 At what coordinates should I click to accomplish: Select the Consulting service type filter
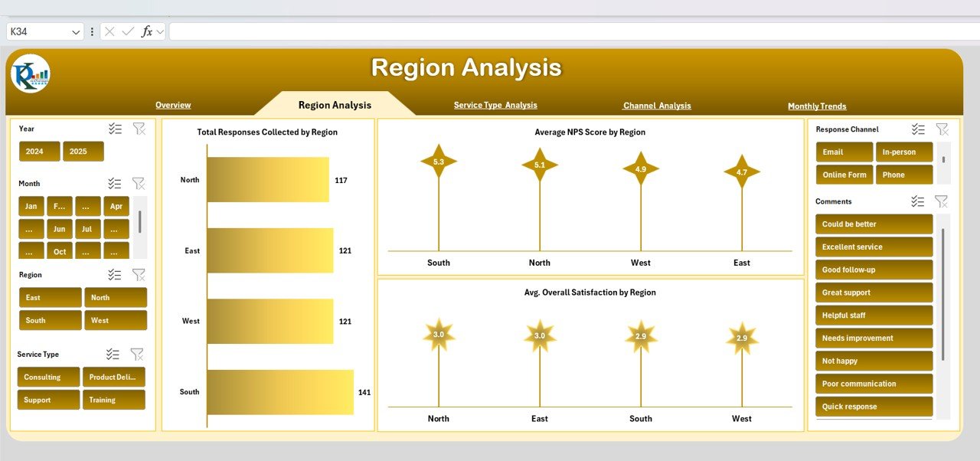[47, 377]
